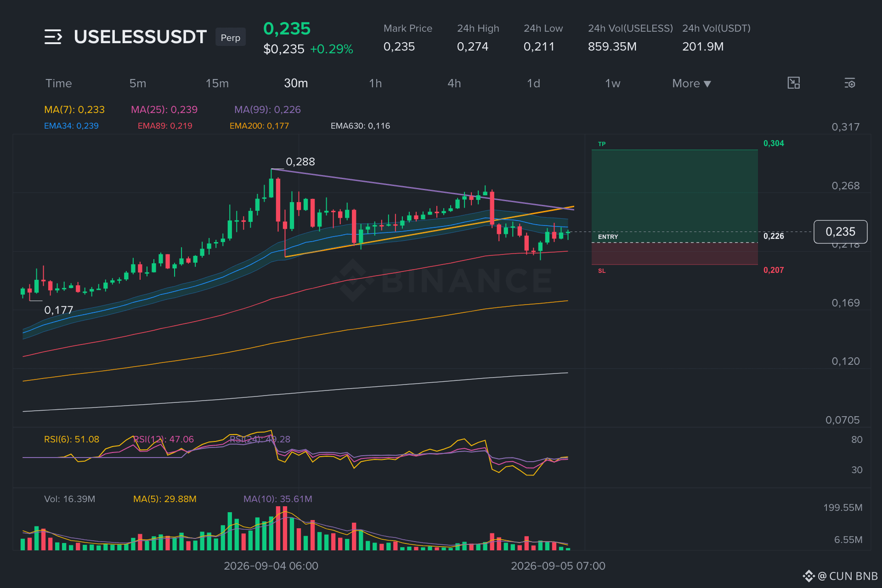Image resolution: width=882 pixels, height=588 pixels.
Task: Click the USELESSUSDT symbol name
Action: tap(140, 37)
